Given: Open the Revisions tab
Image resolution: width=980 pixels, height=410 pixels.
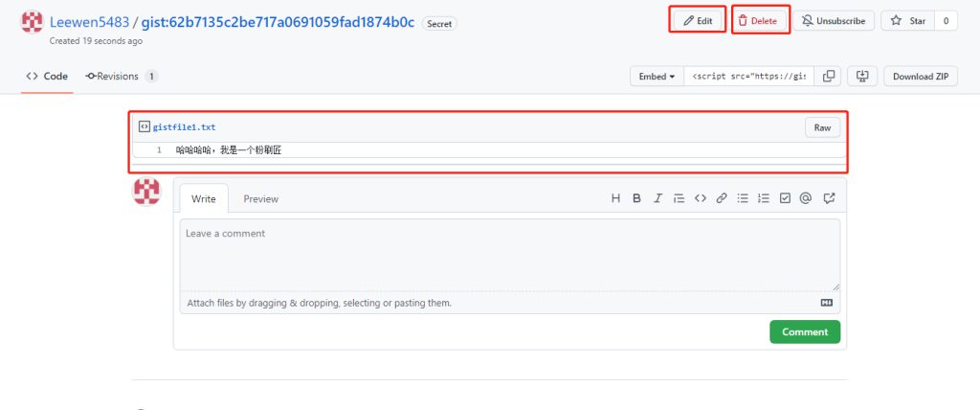Looking at the screenshot, I should coord(122,77).
